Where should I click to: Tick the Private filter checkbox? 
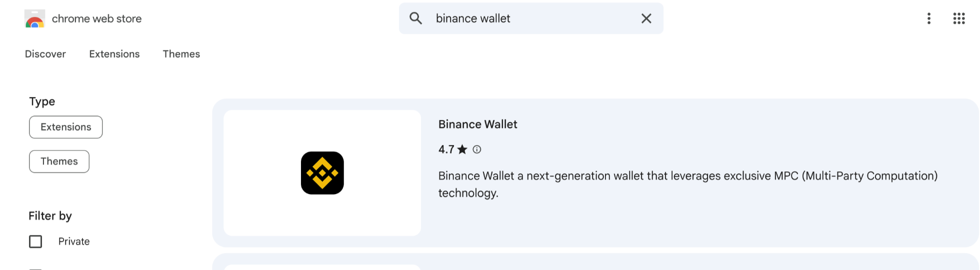(x=35, y=241)
